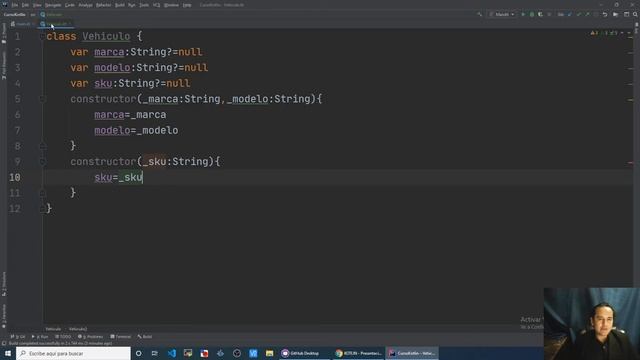Open the Structure side panel tab
The image size is (640, 360).
4,284
